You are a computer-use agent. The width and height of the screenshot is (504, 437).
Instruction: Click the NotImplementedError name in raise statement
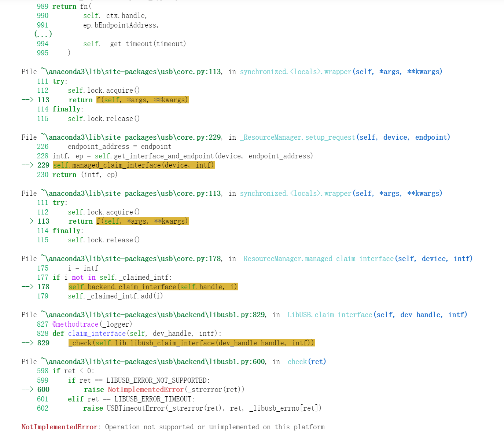[x=145, y=389]
